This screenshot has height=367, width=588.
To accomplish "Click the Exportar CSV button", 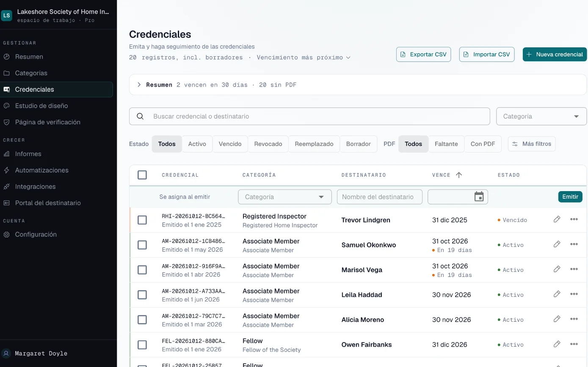I will [424, 54].
